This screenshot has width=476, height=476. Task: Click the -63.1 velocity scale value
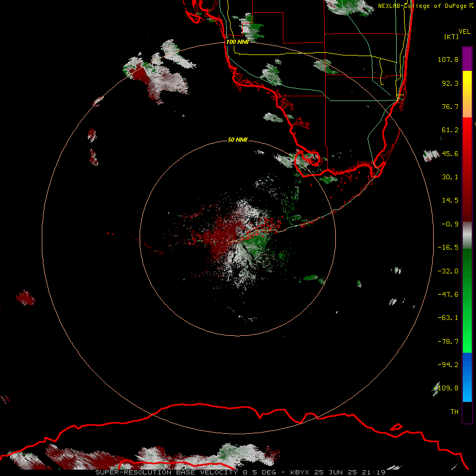click(x=448, y=318)
